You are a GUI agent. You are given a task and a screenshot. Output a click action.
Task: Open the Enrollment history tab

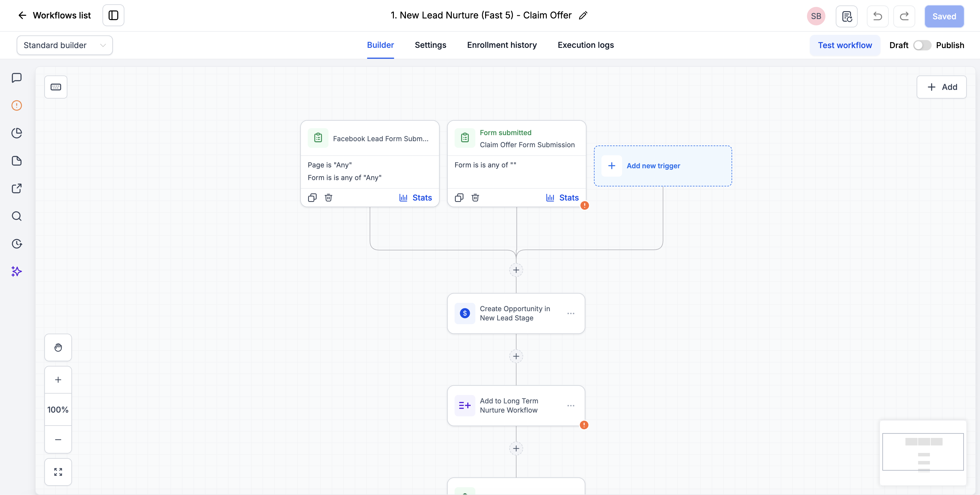click(x=502, y=45)
